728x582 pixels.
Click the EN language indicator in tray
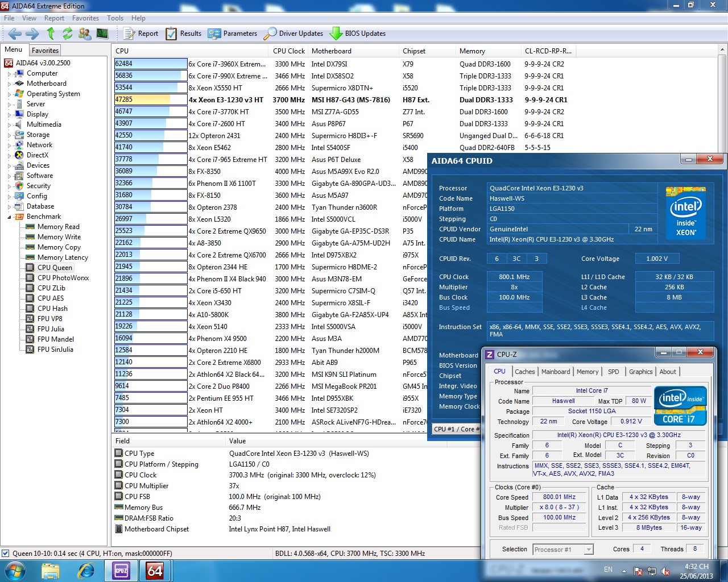(x=608, y=569)
